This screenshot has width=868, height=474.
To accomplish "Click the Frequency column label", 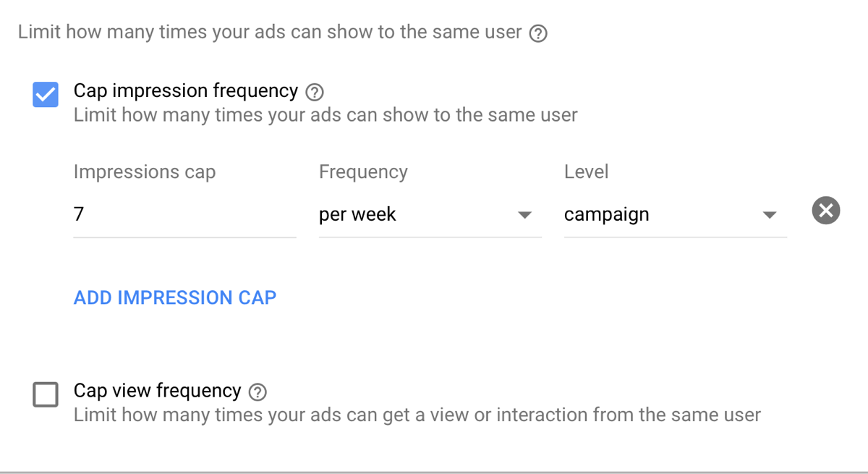I will tap(363, 172).
